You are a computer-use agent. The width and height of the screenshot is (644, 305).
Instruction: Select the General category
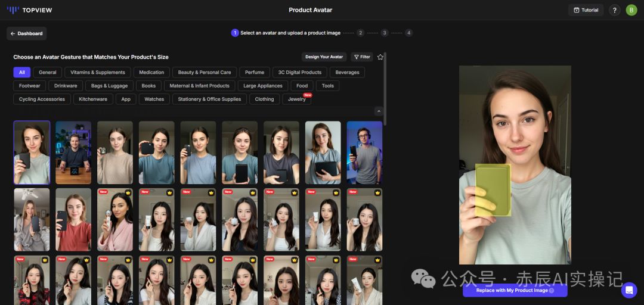point(48,72)
